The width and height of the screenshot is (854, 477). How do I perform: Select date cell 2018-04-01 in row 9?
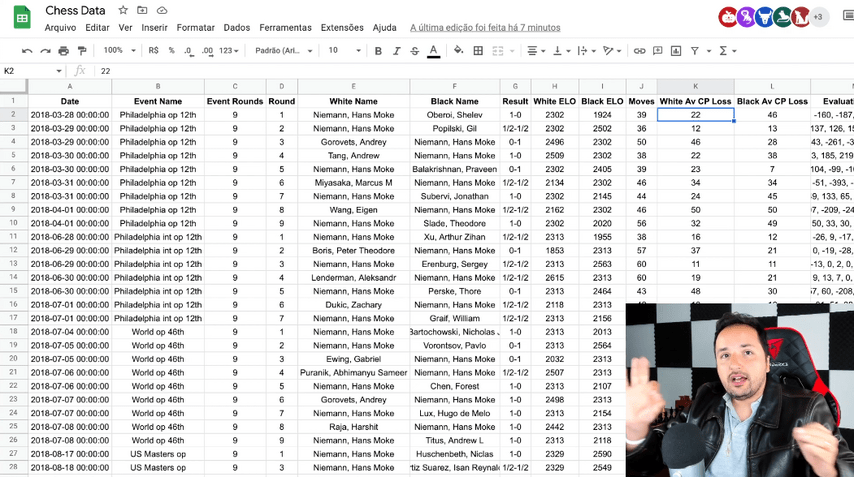point(70,210)
